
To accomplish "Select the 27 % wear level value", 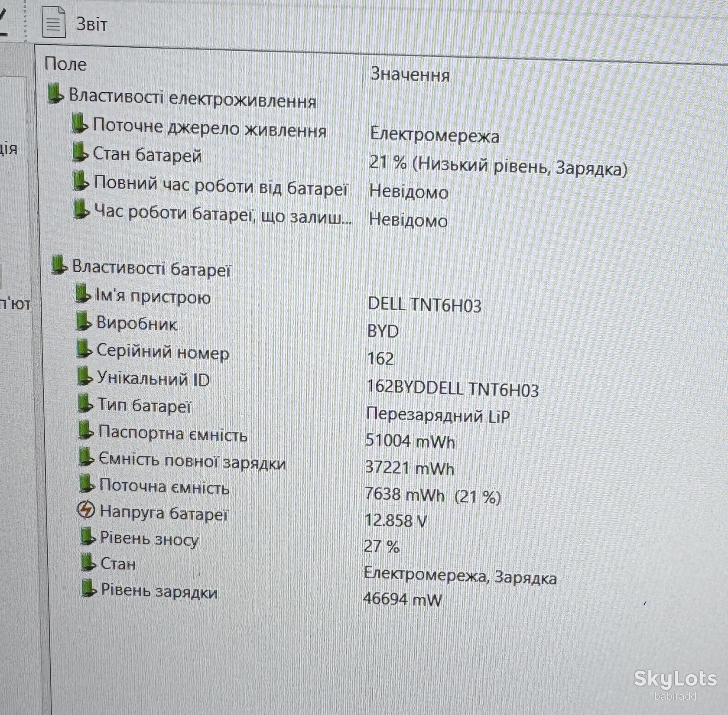I will [x=381, y=546].
